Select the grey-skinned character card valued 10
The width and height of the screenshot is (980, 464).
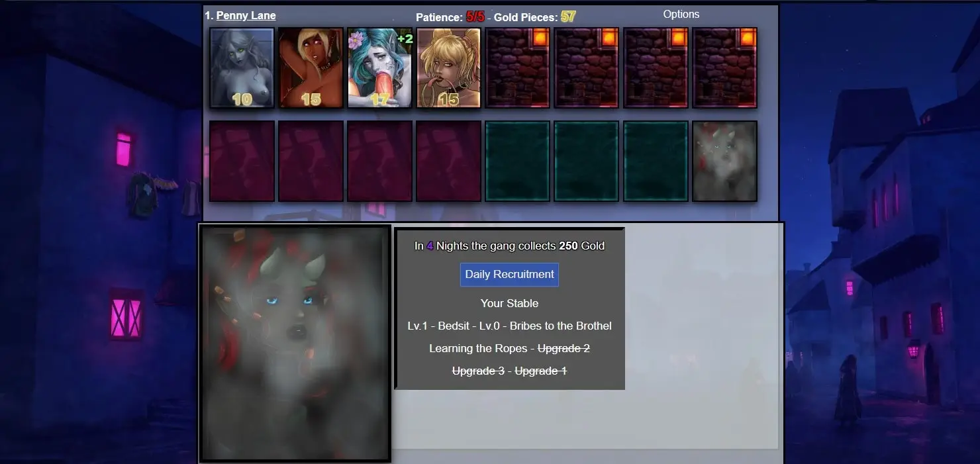pyautogui.click(x=242, y=68)
